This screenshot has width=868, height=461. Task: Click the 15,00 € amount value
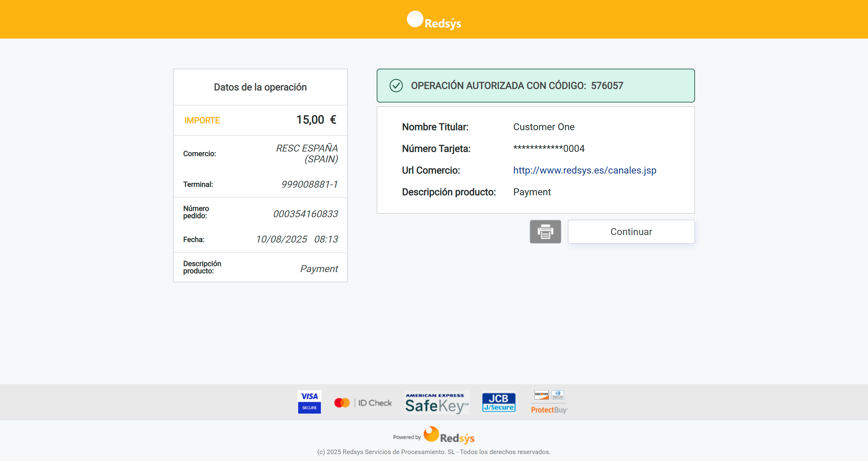click(x=316, y=120)
